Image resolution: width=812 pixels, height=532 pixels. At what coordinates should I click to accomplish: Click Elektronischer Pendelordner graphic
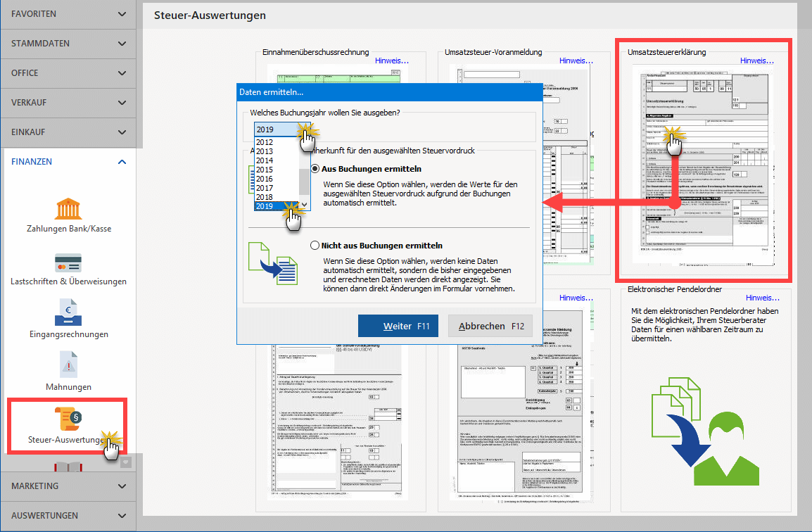705,431
